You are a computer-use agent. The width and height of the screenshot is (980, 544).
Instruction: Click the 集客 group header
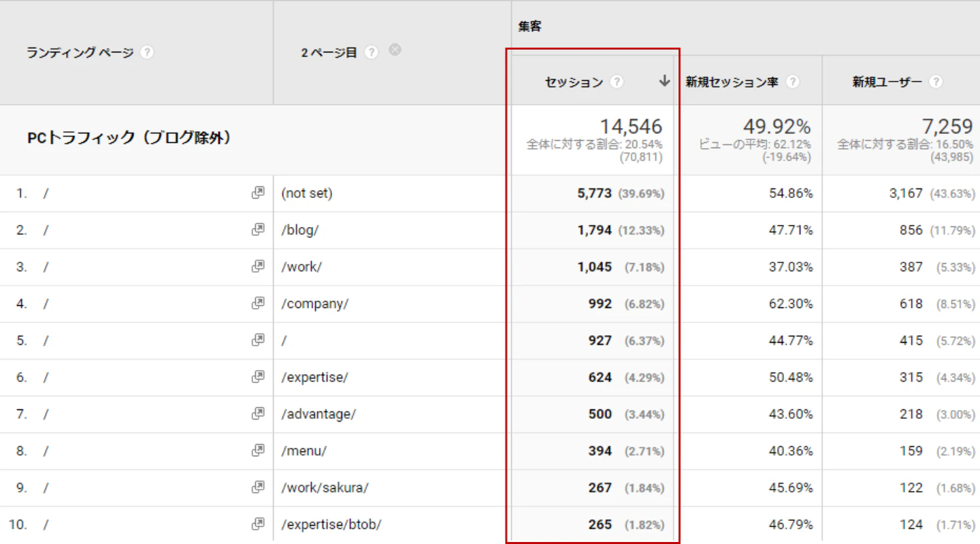click(x=529, y=27)
